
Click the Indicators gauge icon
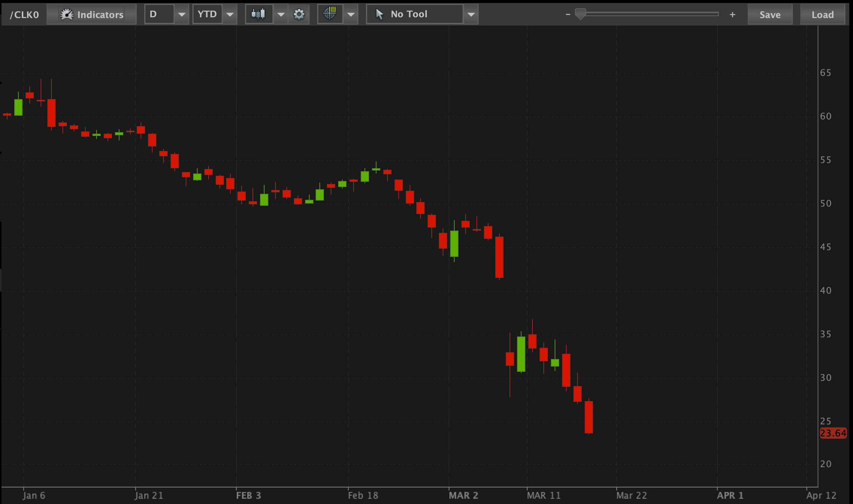pos(67,15)
